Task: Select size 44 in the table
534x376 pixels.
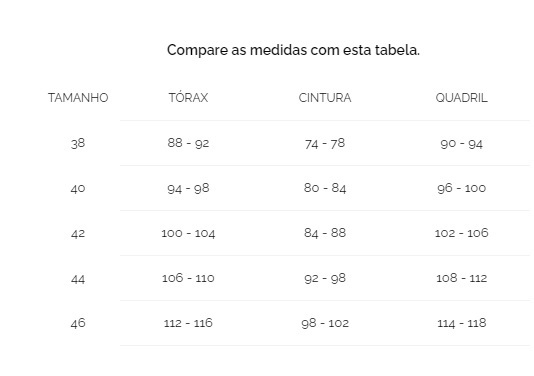Action: [x=78, y=279]
